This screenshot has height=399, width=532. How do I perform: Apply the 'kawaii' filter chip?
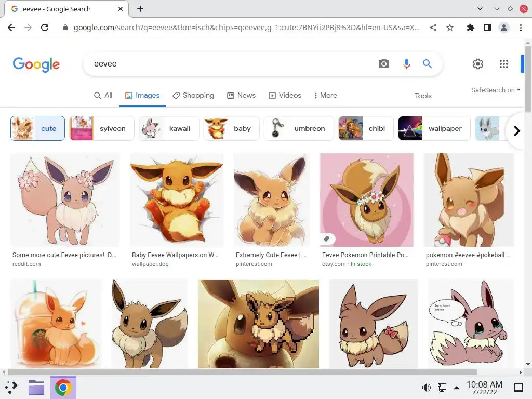[169, 128]
